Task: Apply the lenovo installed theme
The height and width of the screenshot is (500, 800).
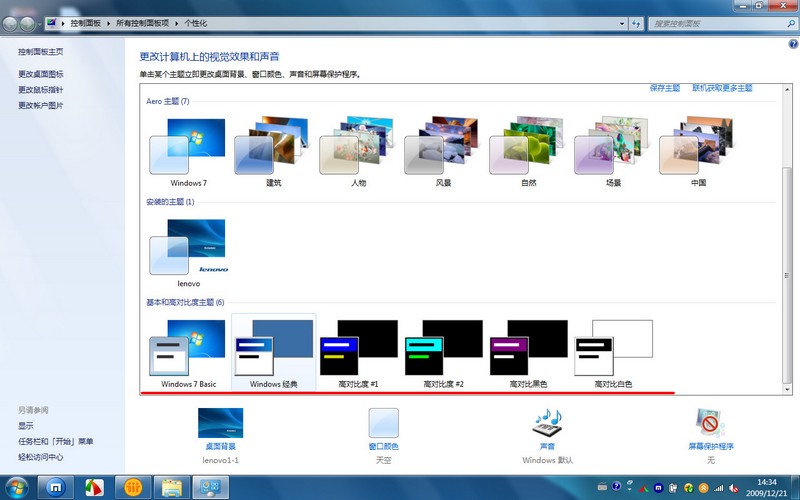Action: click(188, 253)
